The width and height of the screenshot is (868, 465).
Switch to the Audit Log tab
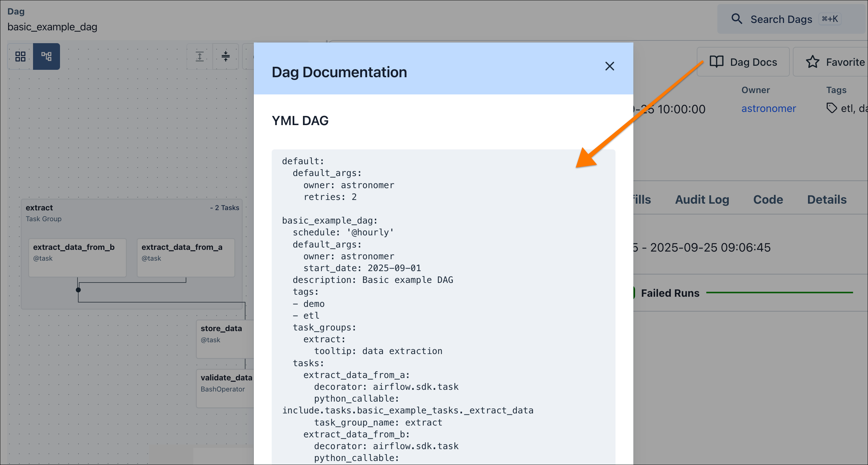coord(702,199)
